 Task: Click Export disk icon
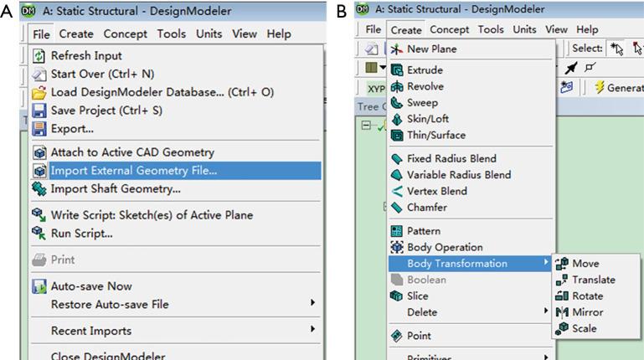click(x=39, y=129)
